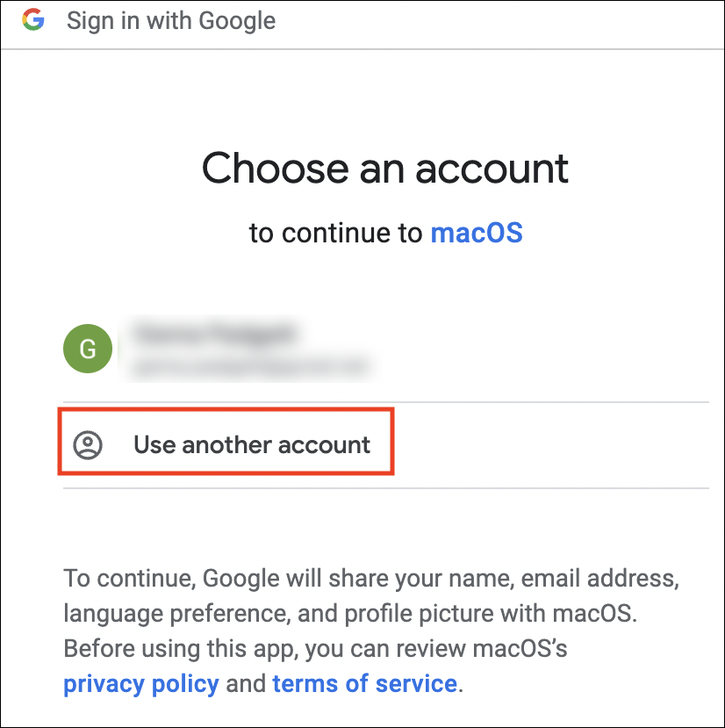Select the green G account avatar

88,349
